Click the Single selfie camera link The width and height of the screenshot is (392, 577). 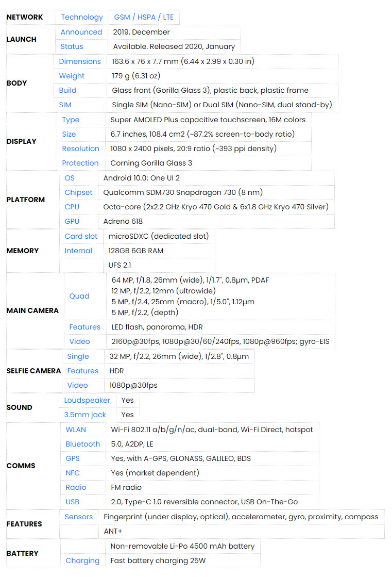click(78, 357)
